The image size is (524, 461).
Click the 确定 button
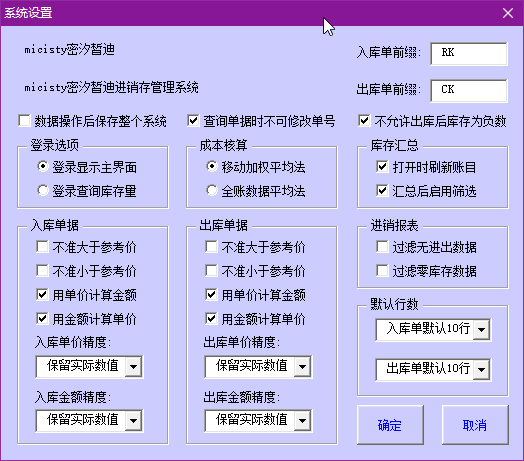[x=390, y=425]
